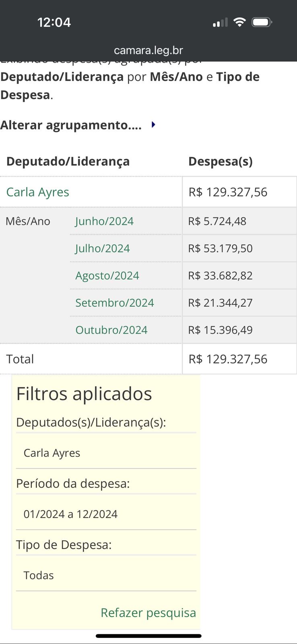This screenshot has width=297, height=644.
Task: Click the Todas expense type filter value
Action: coord(39,575)
